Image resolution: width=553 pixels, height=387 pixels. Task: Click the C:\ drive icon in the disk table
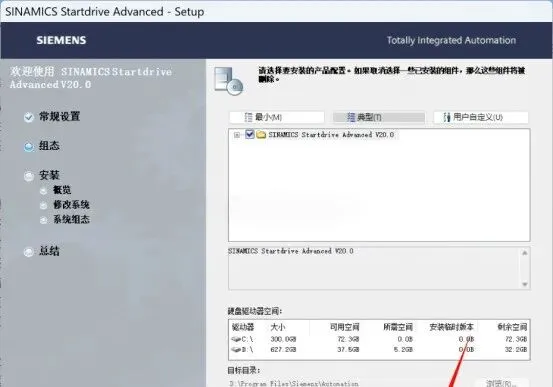coord(236,339)
